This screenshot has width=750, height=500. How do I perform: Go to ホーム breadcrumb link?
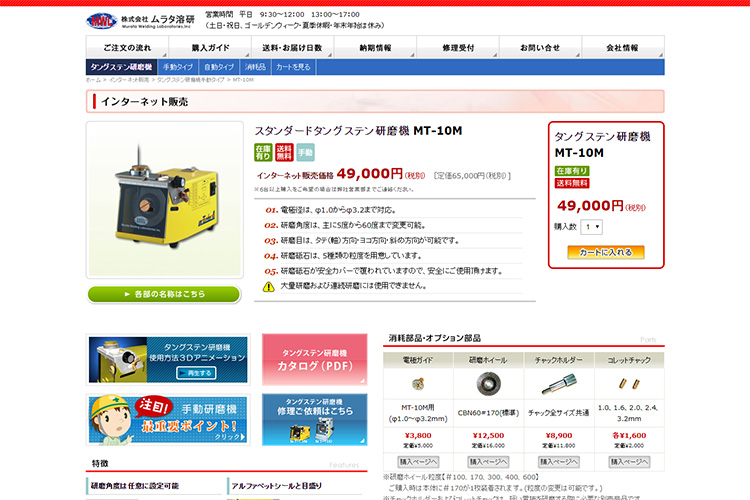(93, 80)
